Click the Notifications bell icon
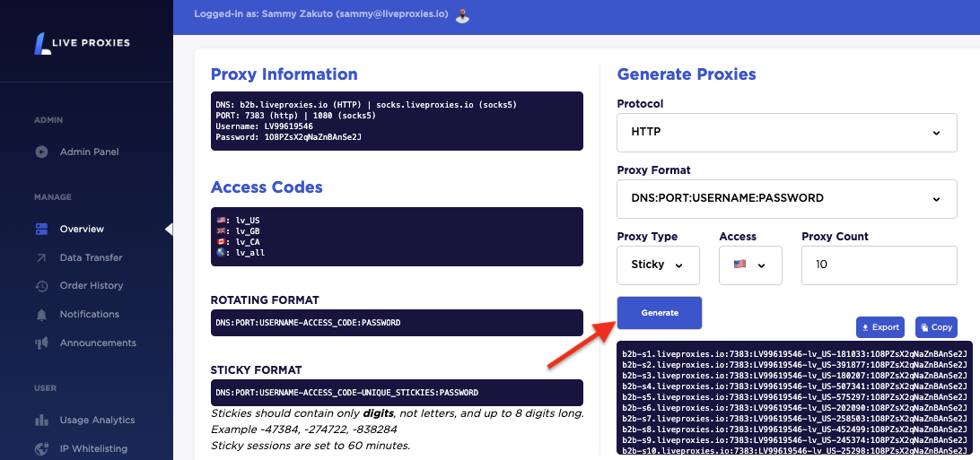The image size is (980, 460). (x=41, y=315)
